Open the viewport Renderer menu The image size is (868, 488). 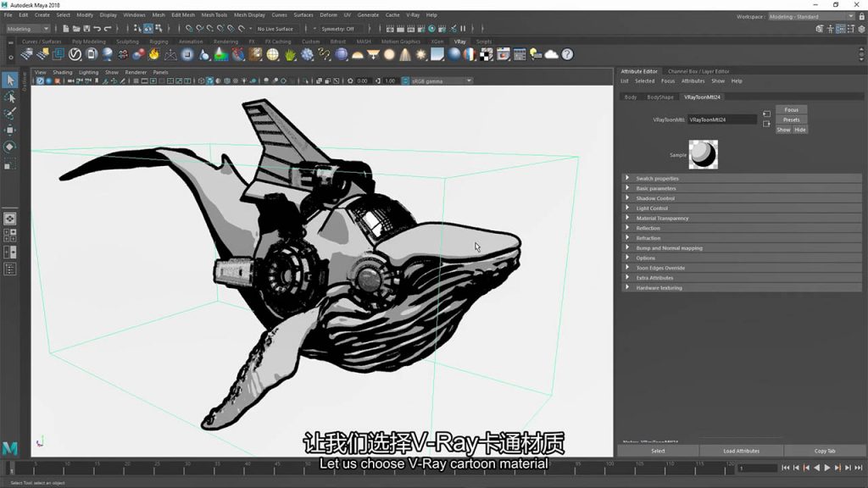pyautogui.click(x=136, y=73)
